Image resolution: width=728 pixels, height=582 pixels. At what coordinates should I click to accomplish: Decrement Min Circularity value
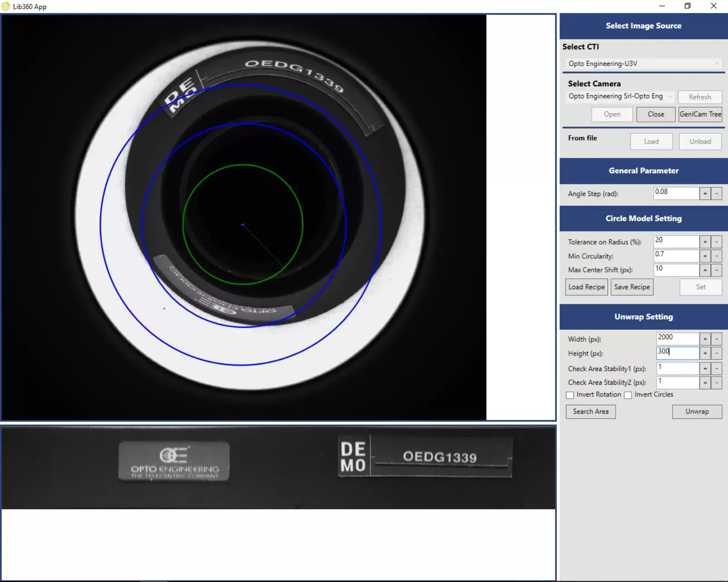[717, 256]
